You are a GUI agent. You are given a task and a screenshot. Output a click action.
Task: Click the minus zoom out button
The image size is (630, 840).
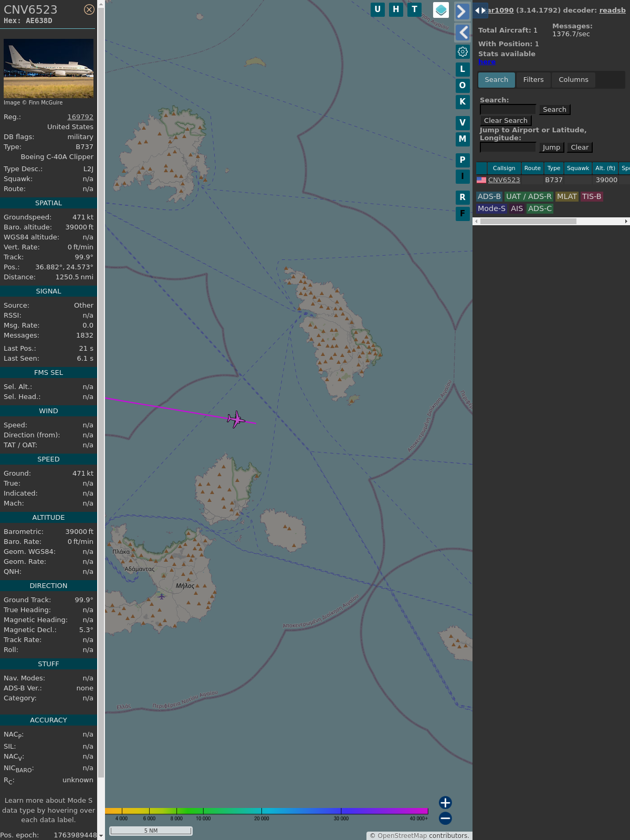coord(445,818)
